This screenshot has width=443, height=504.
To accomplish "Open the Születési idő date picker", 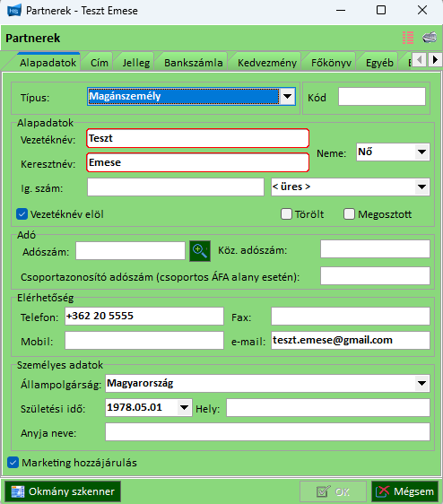I will click(x=184, y=407).
